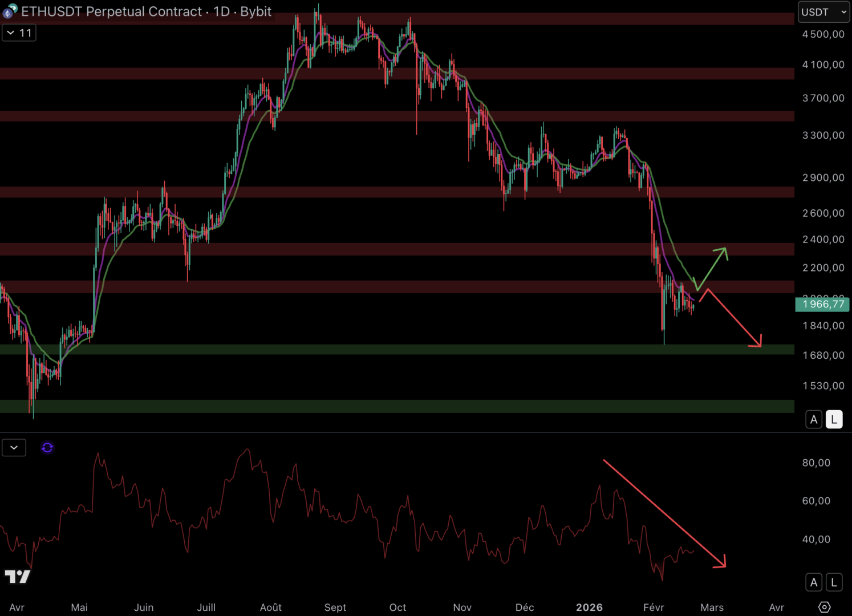Open chart settings hexagon gear icon

click(x=824, y=607)
